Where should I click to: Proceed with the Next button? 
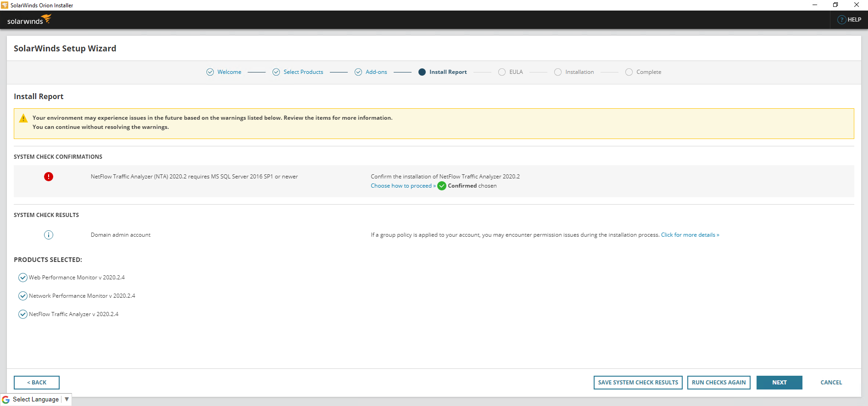tap(779, 383)
